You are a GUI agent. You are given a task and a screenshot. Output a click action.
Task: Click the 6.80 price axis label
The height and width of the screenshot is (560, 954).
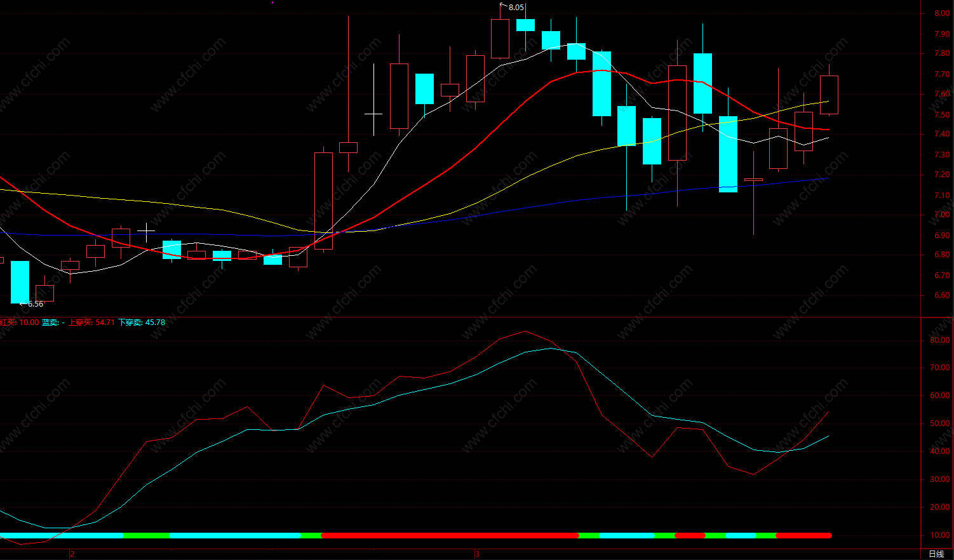[x=942, y=255]
